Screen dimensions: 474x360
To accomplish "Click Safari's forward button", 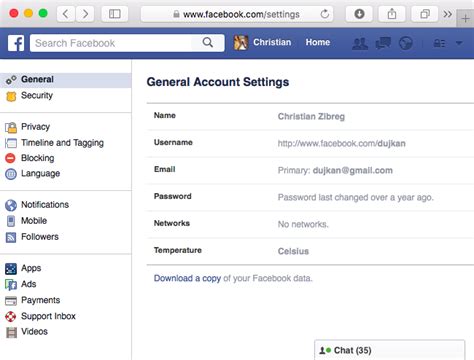I will click(85, 14).
